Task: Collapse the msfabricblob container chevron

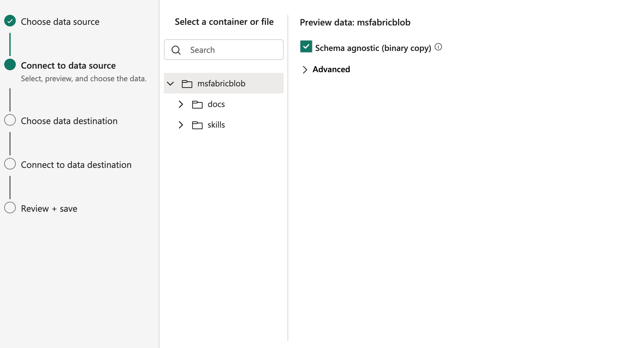Action: (x=170, y=83)
